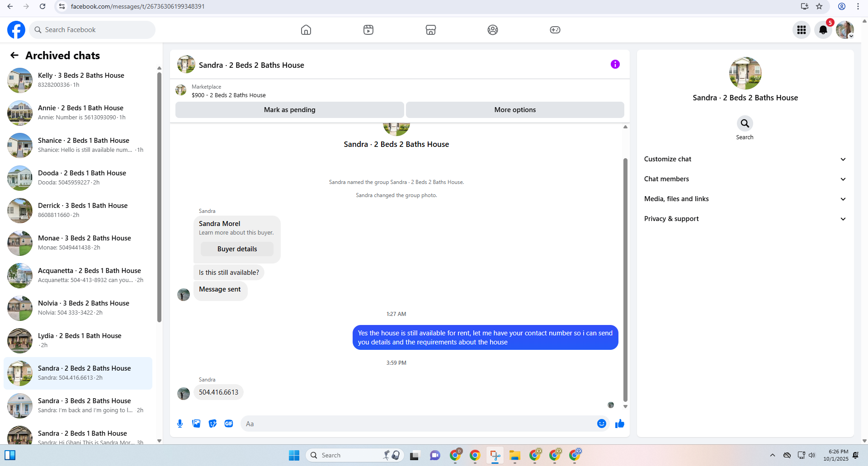Click Mark as pending button
The image size is (868, 466).
289,110
